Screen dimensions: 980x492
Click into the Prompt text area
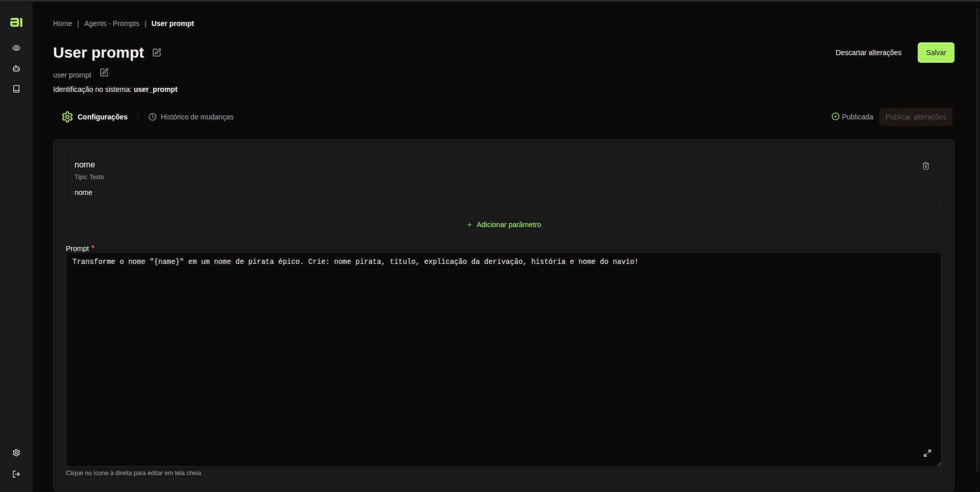pos(504,359)
